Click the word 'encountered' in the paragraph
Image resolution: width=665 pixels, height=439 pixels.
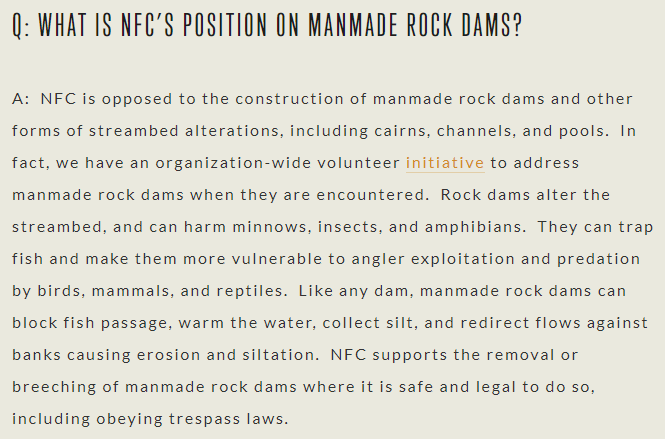pos(372,195)
